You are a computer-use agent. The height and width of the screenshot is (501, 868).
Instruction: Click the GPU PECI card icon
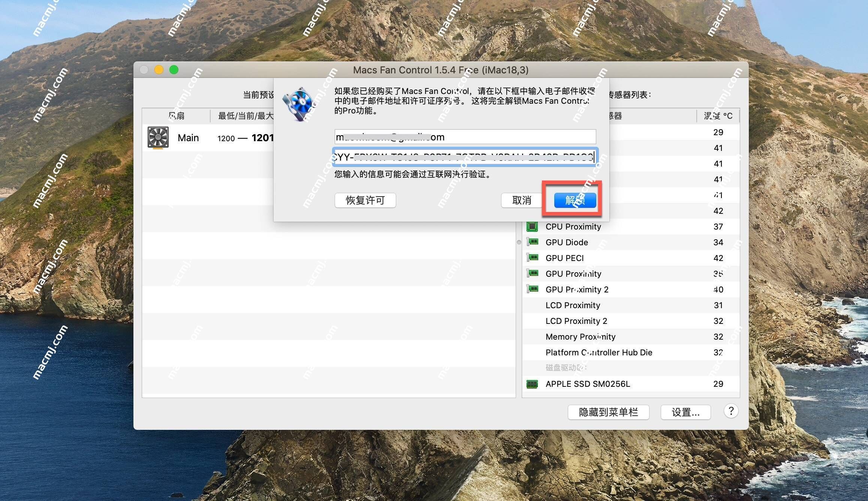coord(532,258)
